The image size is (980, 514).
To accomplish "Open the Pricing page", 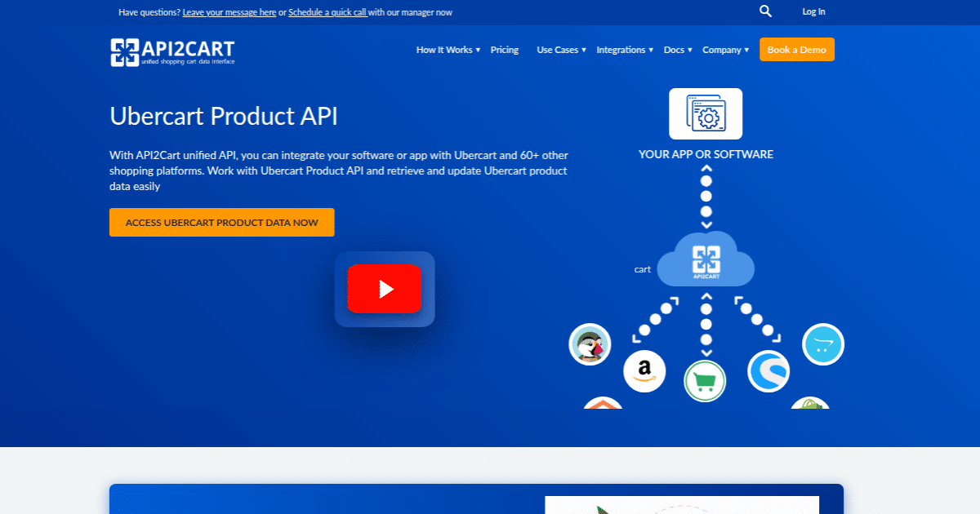I will [x=505, y=50].
